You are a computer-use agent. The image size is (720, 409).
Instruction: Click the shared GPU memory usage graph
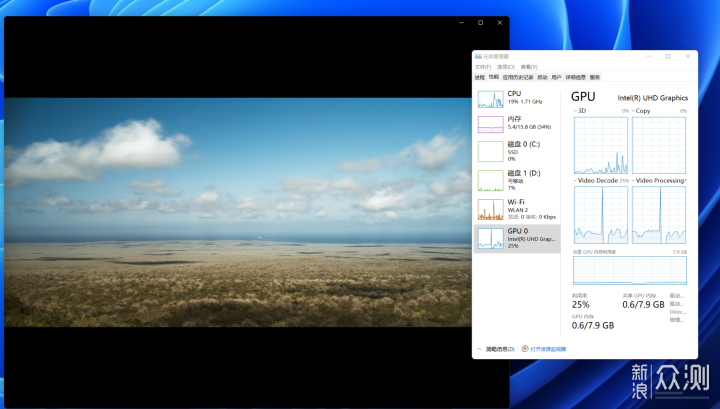(x=630, y=270)
